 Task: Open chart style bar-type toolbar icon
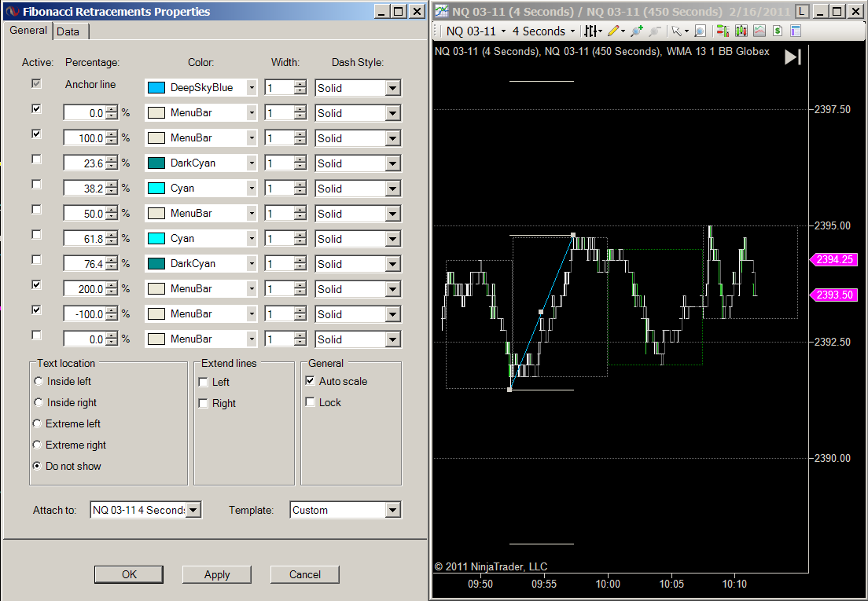coord(592,31)
